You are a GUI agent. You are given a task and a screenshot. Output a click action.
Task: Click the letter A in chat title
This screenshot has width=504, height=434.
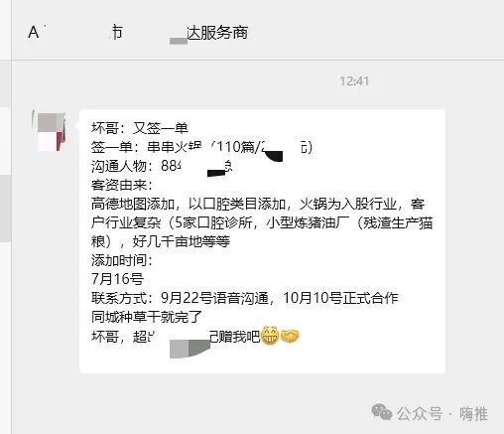pos(33,33)
